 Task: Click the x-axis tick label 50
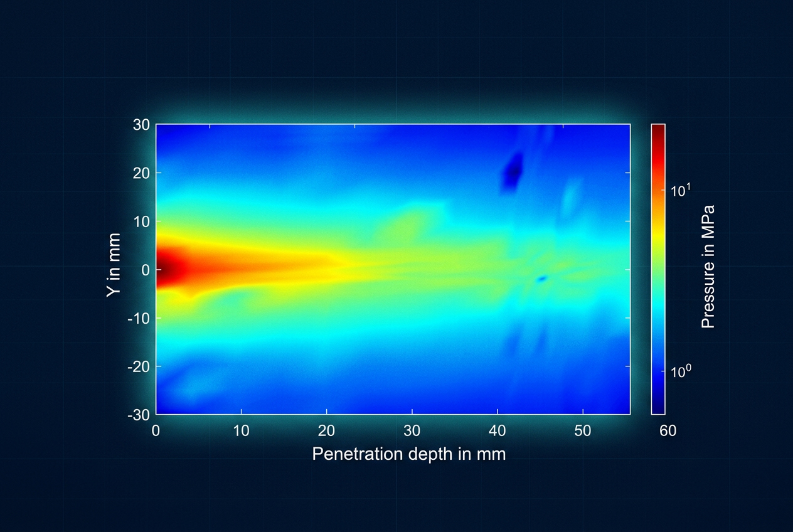[x=583, y=432]
